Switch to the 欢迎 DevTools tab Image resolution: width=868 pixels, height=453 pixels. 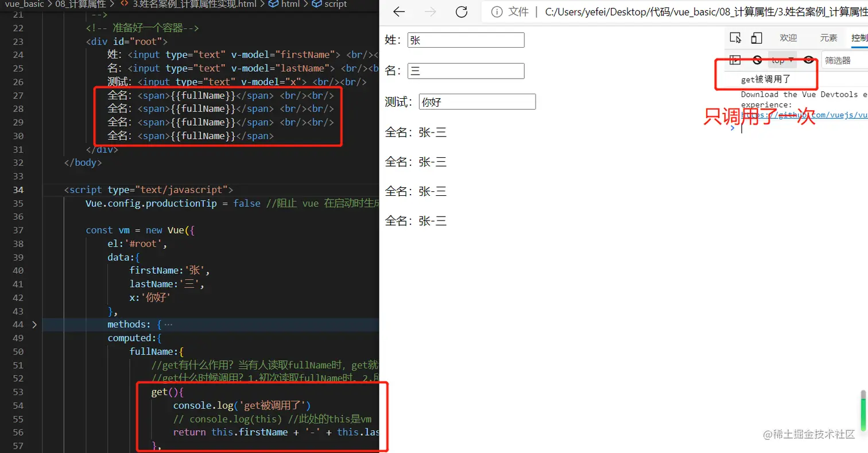point(788,38)
